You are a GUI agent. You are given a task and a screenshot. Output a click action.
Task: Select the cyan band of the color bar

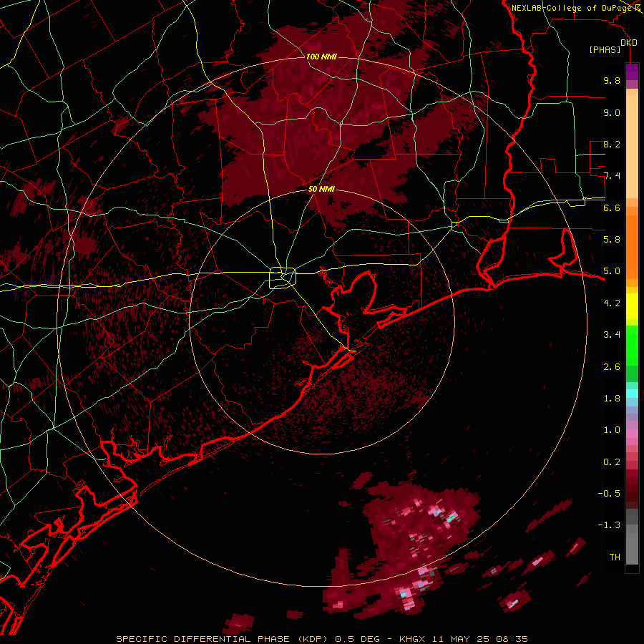click(632, 394)
